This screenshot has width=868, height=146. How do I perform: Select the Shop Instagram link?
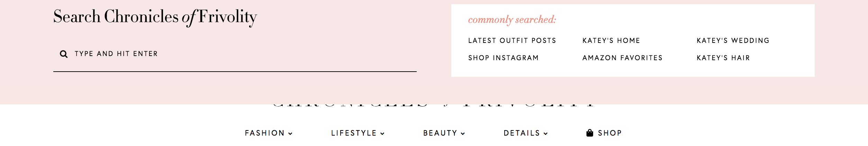point(503,58)
